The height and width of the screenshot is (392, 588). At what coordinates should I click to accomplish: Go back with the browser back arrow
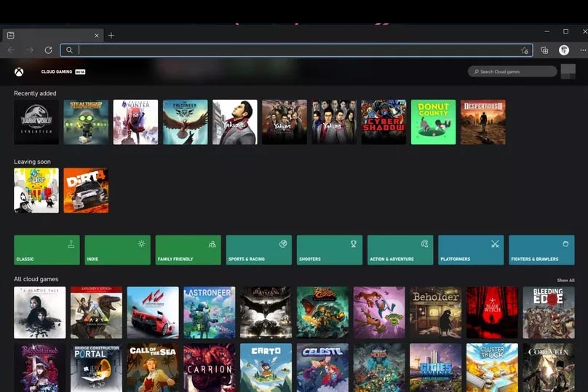pyautogui.click(x=11, y=50)
